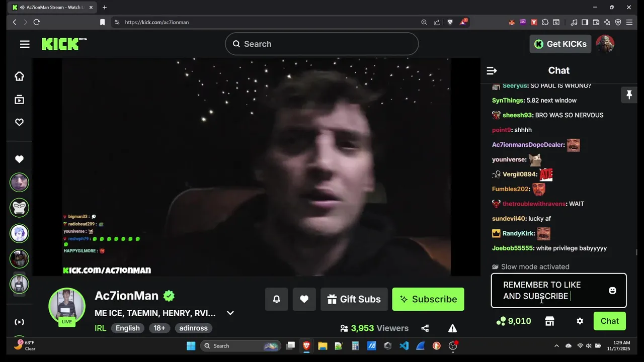This screenshot has height=362, width=644.
Task: Click username Joebob55555 in chat
Action: 513,248
